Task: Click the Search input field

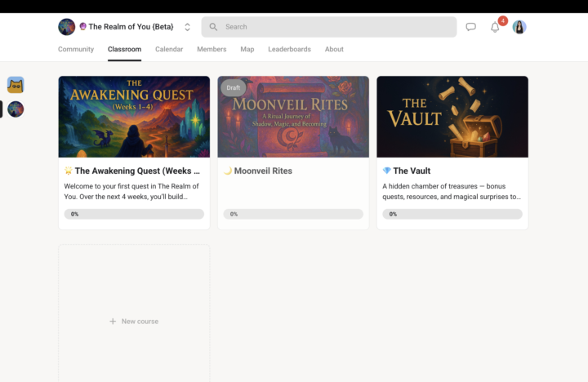Action: [x=335, y=27]
